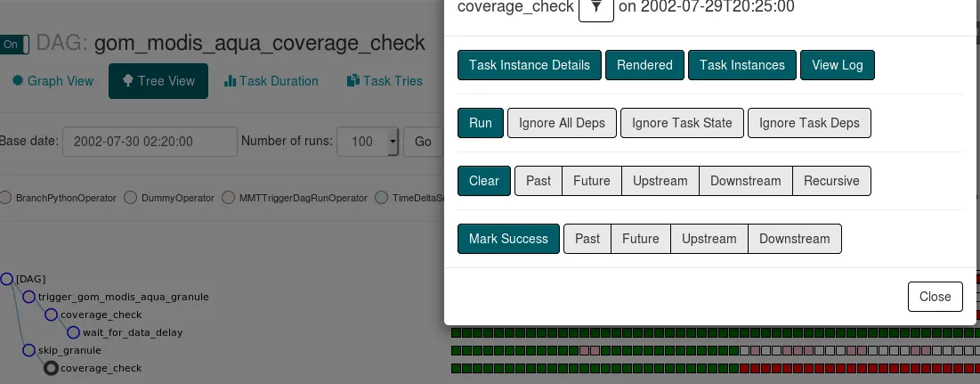Collapse the skip_granule node circle

click(28, 350)
